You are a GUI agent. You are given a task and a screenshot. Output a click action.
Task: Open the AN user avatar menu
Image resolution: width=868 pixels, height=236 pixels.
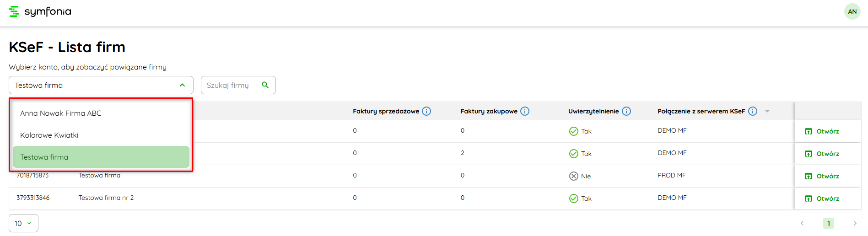pos(852,11)
